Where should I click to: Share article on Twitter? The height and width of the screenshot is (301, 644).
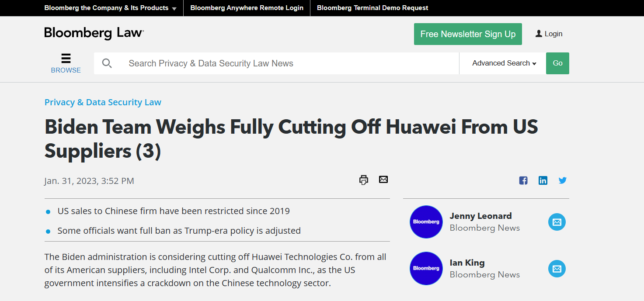click(x=563, y=180)
